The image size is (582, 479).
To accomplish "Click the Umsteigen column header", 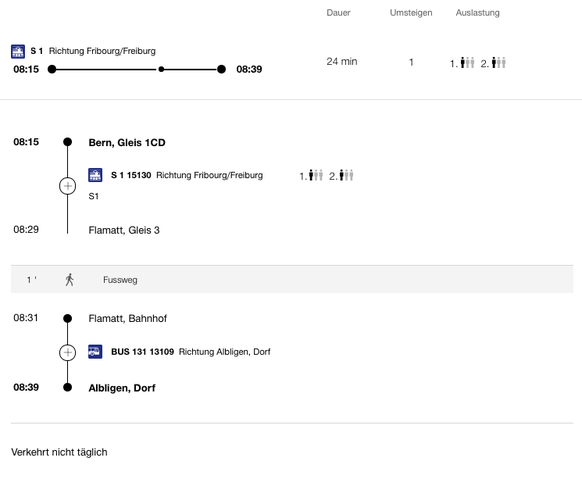I will click(411, 13).
